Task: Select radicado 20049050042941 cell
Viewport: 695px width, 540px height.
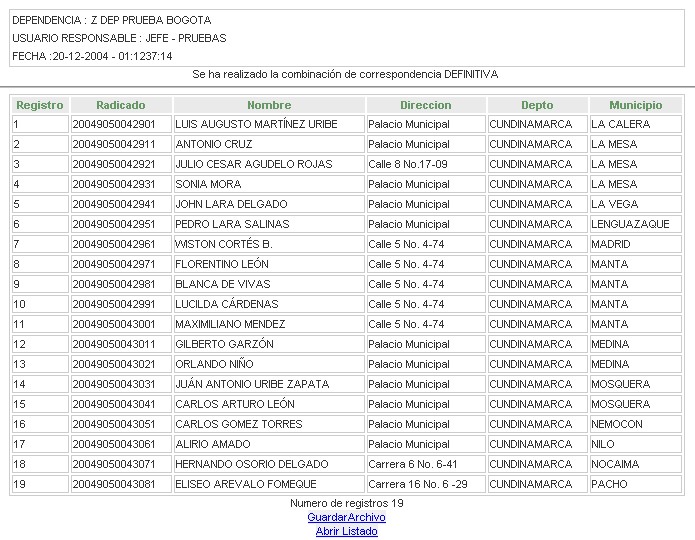Action: [121, 204]
